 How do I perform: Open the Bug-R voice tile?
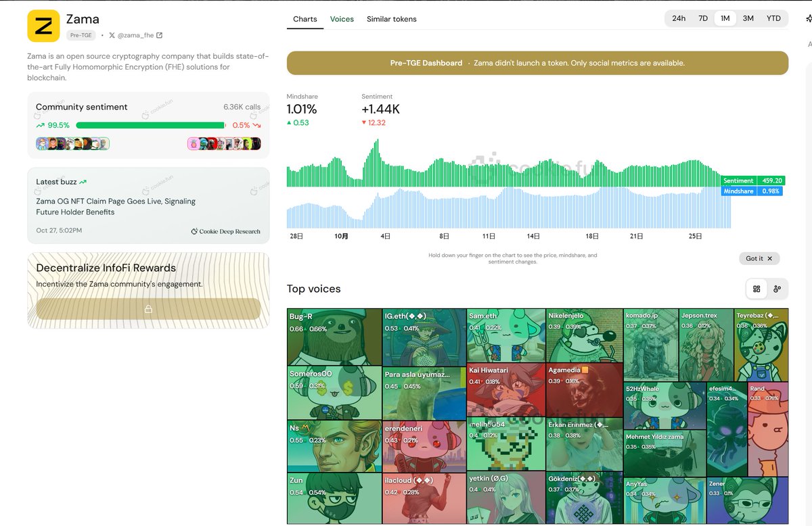[x=334, y=337]
